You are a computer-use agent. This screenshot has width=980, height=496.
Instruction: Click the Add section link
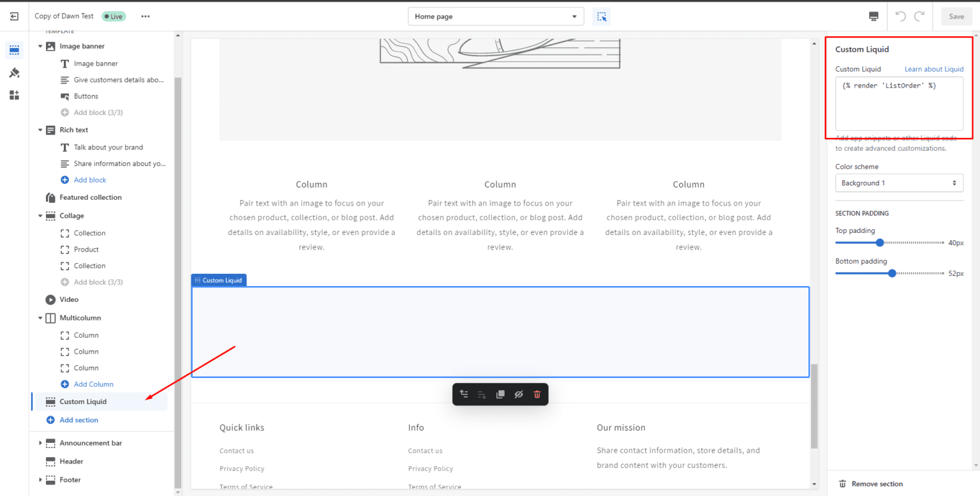(79, 420)
